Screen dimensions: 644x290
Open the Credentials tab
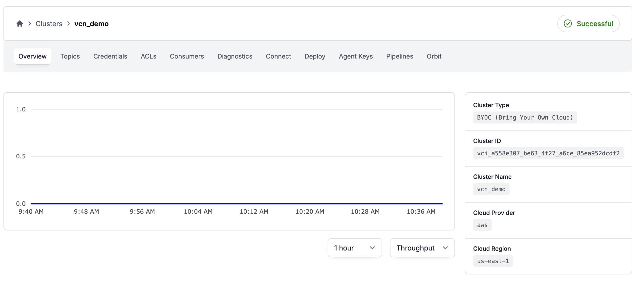click(110, 56)
